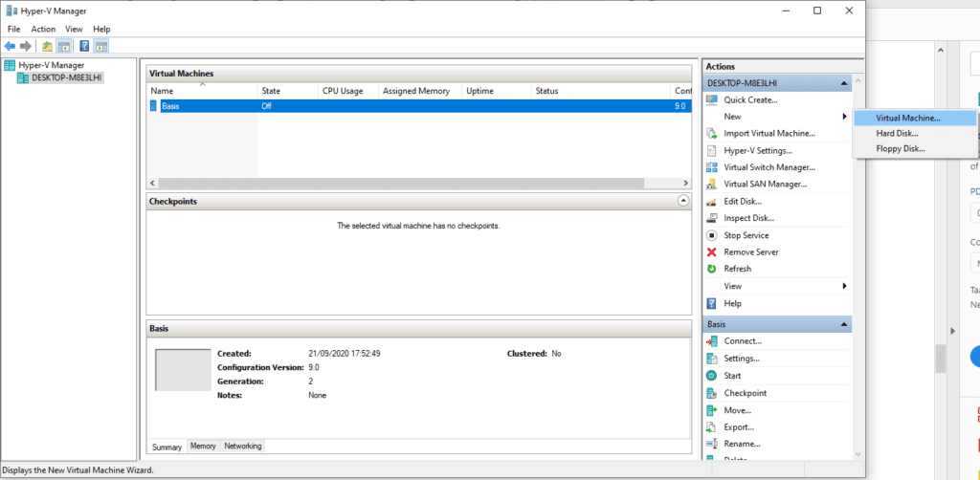Viewport: 980px width, 480px height.
Task: Click the Checkpoint icon under Basis
Action: click(711, 393)
